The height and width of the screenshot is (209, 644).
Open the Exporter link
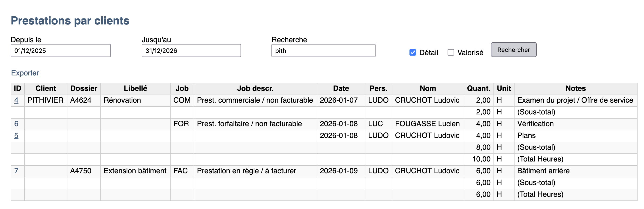click(x=25, y=73)
